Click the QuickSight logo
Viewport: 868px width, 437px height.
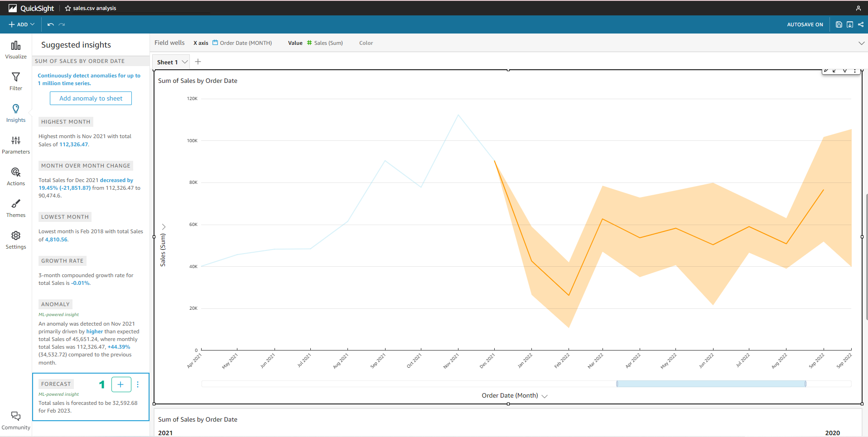tap(31, 8)
